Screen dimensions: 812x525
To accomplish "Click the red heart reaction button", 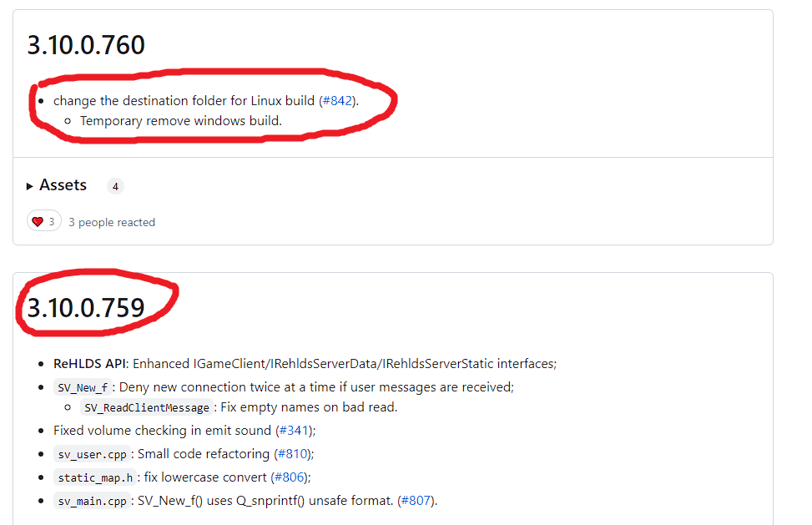I will (x=44, y=221).
